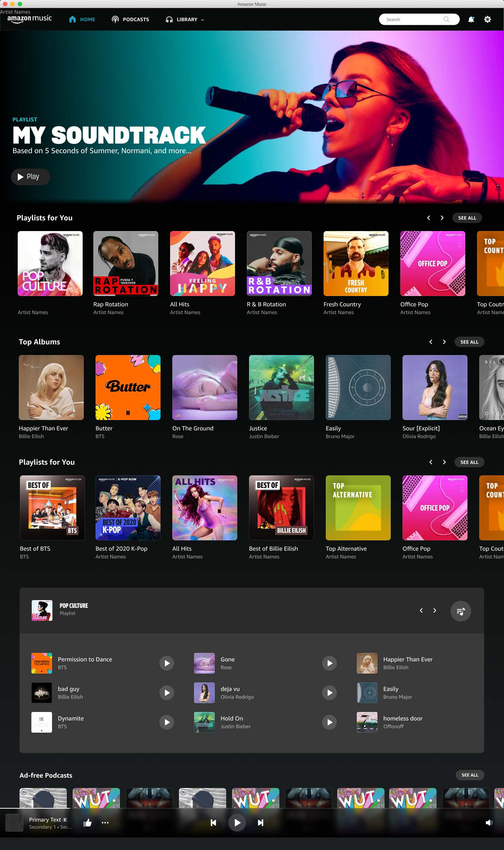
Task: Play Hold On by Justin Bieber
Action: pos(329,722)
